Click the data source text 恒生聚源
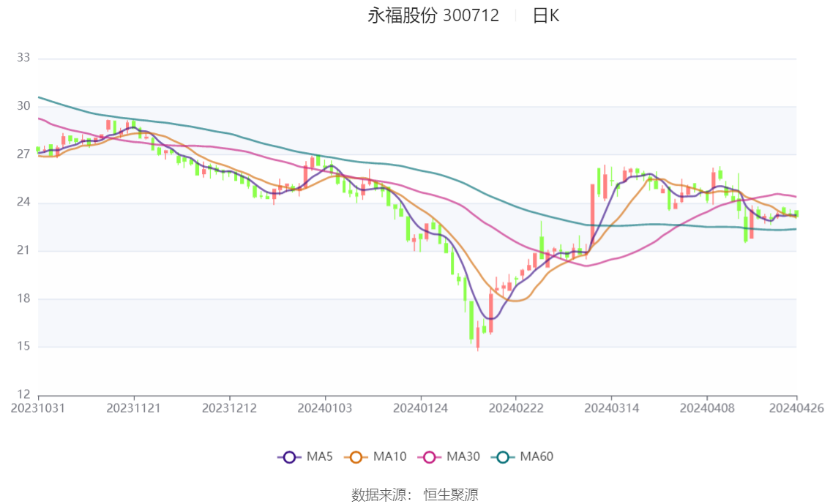The height and width of the screenshot is (504, 830). pos(451,495)
